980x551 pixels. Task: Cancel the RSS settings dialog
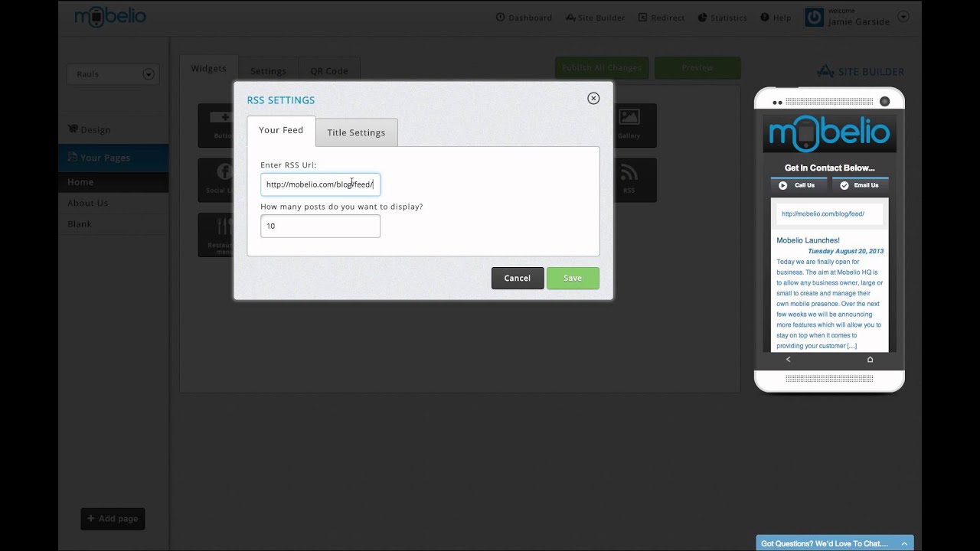coord(518,278)
